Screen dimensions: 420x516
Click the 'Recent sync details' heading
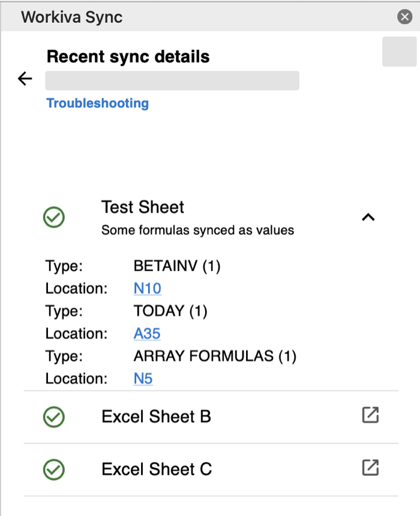coord(128,56)
